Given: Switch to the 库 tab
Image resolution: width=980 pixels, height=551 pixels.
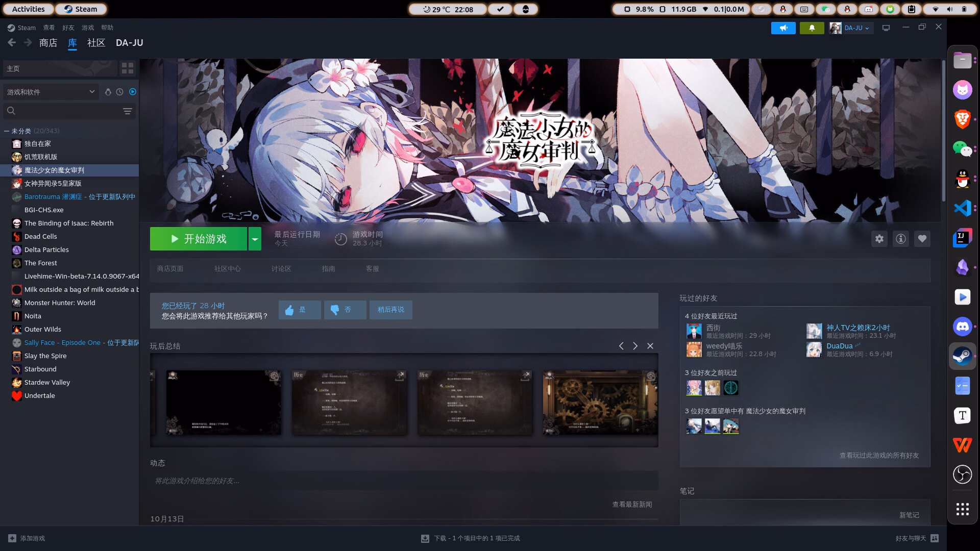Looking at the screenshot, I should pos(72,43).
